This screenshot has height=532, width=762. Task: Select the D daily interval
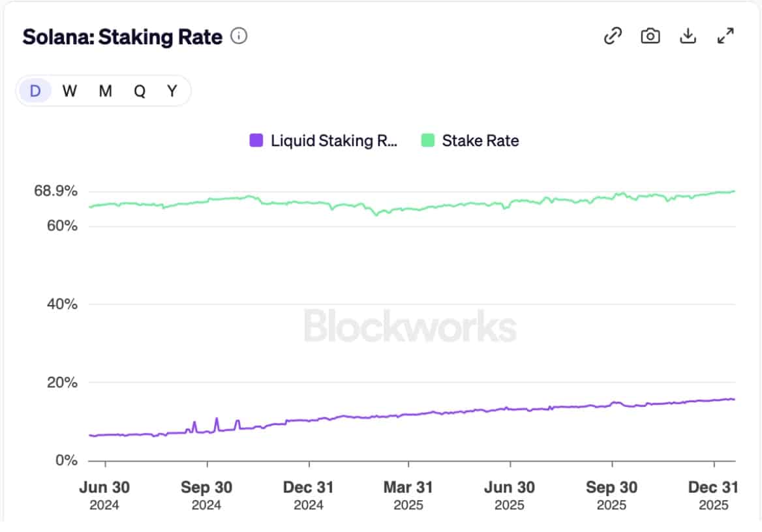click(35, 91)
